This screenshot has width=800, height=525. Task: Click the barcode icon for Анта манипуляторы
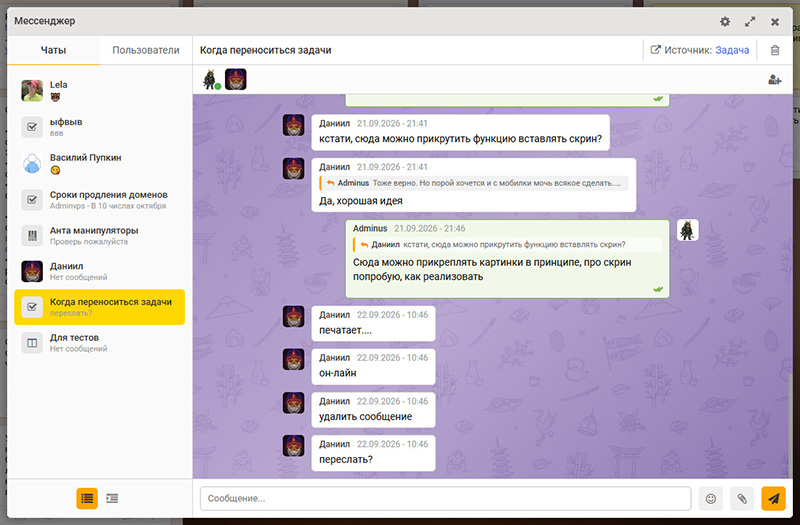click(x=32, y=236)
